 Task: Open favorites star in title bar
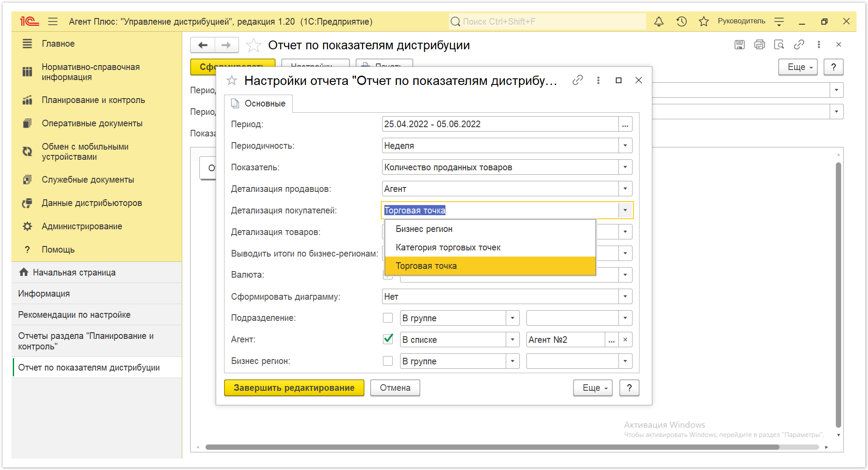pyautogui.click(x=703, y=21)
